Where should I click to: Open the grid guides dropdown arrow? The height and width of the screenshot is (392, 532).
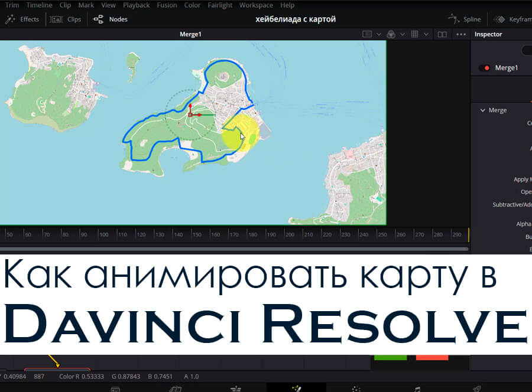[426, 34]
